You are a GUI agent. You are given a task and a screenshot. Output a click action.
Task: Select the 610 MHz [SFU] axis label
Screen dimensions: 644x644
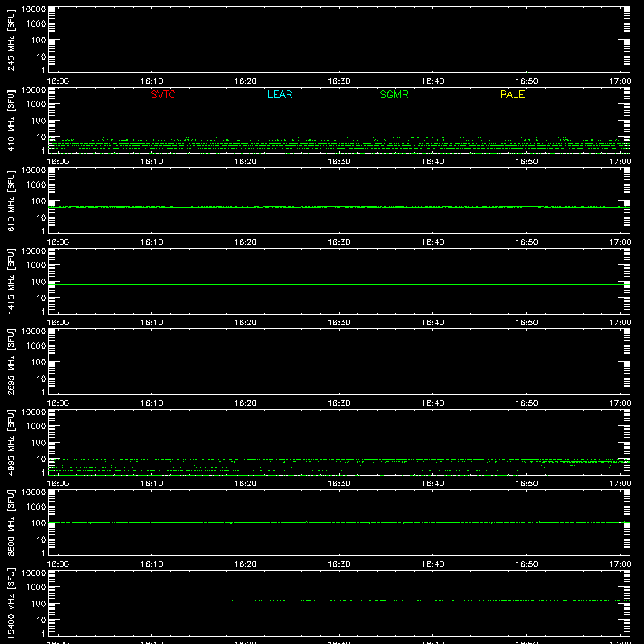coord(11,200)
